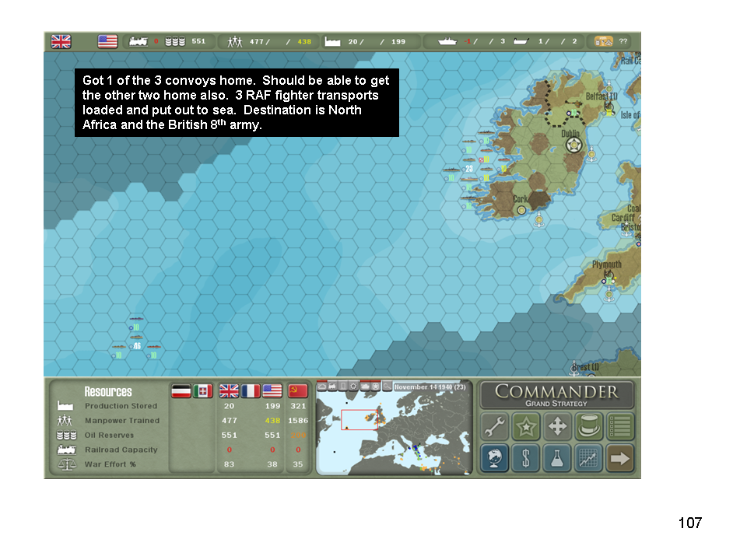Click the Dublin city star marker
The width and height of the screenshot is (747, 560).
[x=574, y=145]
